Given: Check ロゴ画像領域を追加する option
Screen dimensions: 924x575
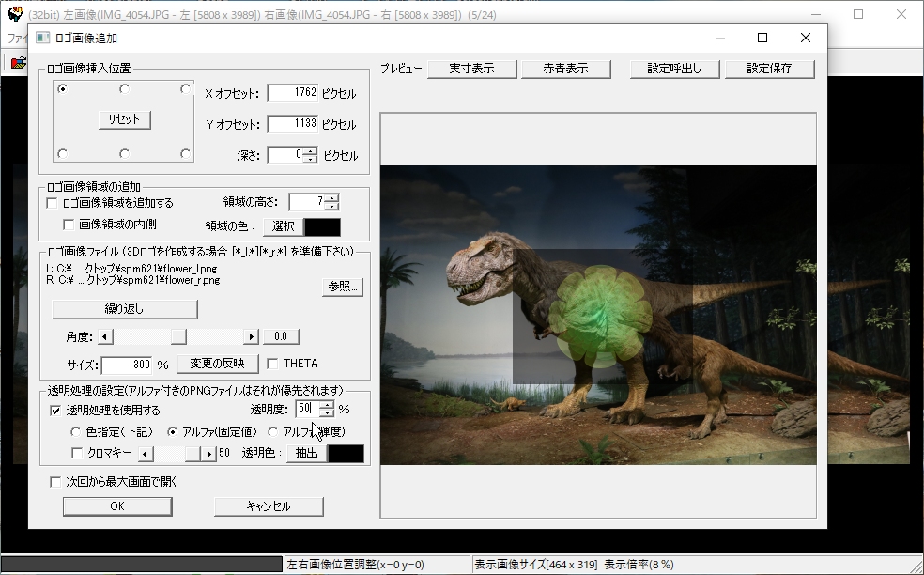Looking at the screenshot, I should (x=53, y=203).
